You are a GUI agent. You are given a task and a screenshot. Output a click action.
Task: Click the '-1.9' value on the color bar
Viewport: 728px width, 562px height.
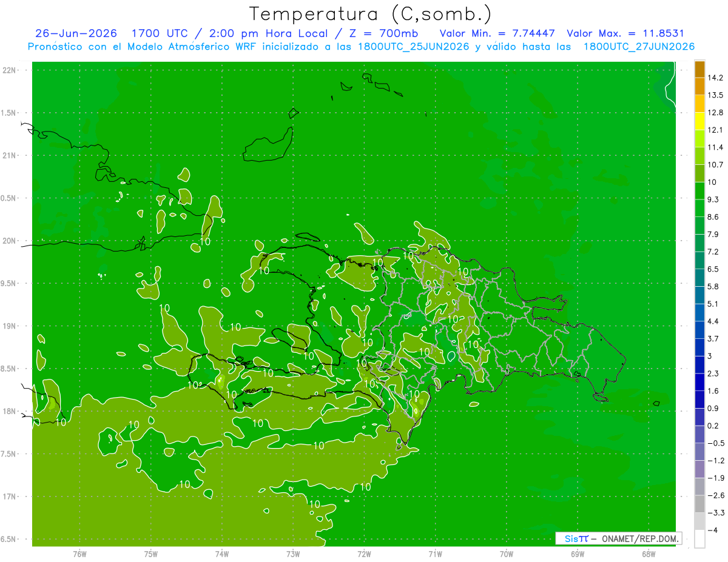click(715, 478)
